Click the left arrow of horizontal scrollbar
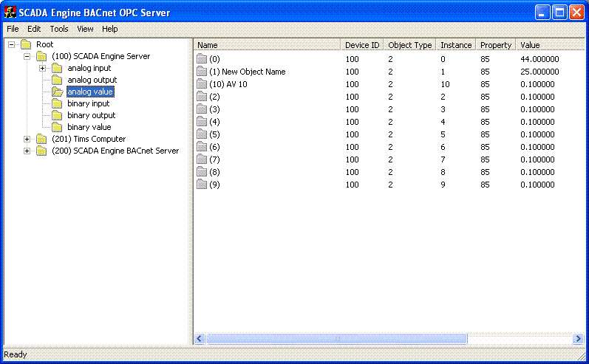The height and width of the screenshot is (364, 589). point(200,338)
